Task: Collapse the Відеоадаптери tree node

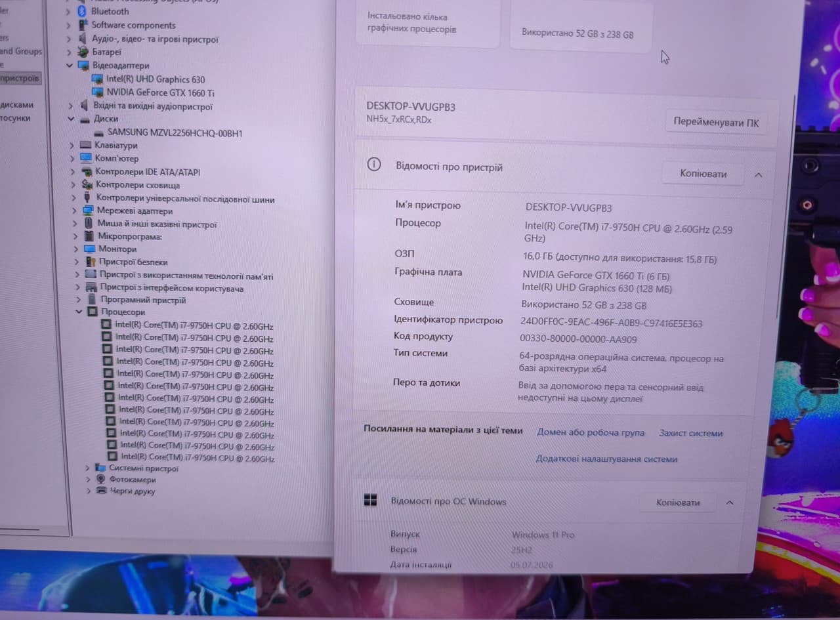Action: [70, 66]
